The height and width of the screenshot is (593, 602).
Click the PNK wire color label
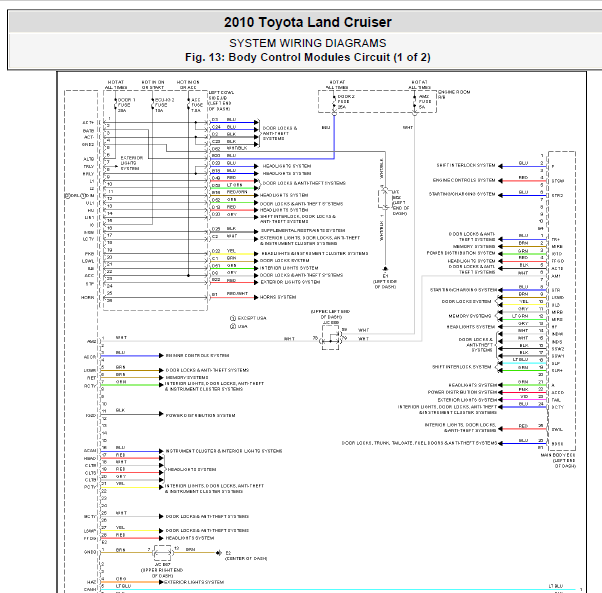pos(523,389)
